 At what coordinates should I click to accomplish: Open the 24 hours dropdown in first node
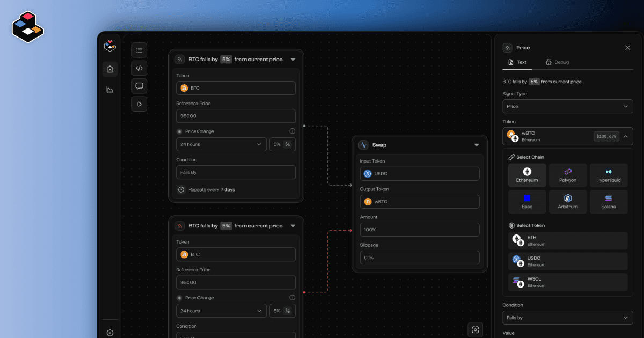pos(221,144)
